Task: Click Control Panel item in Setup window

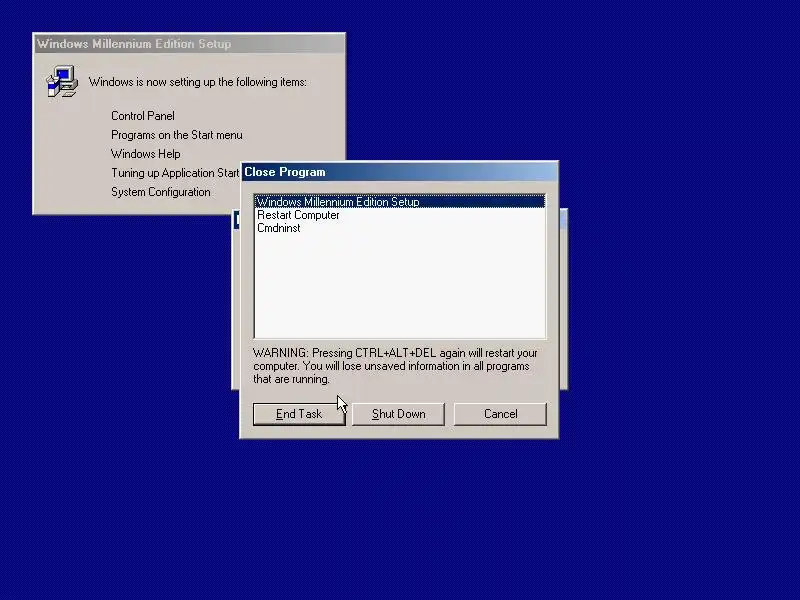Action: [x=143, y=116]
